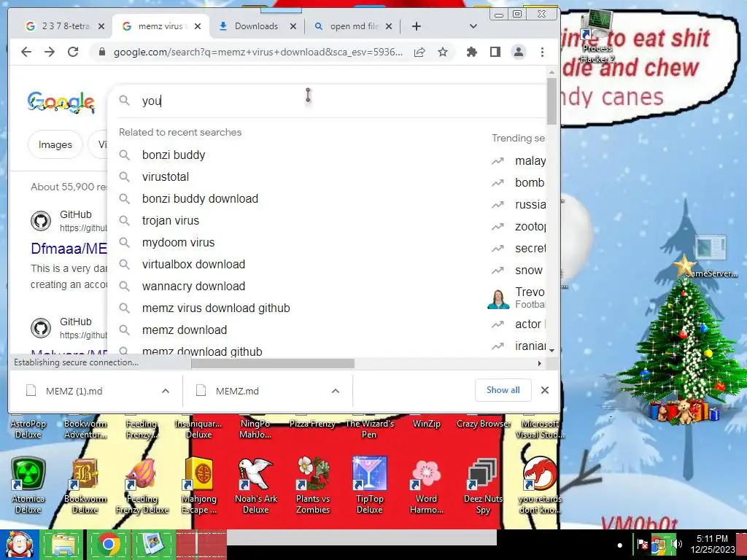Screen dimensions: 747x560
Task: Click the pictures app in the taskbar
Action: point(153,545)
